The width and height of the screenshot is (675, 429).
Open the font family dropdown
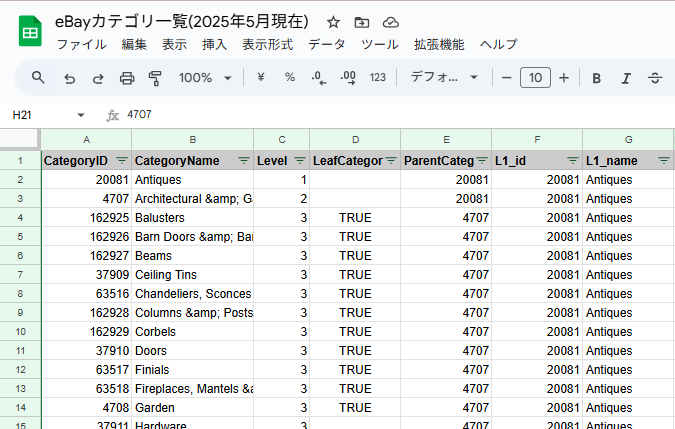444,77
